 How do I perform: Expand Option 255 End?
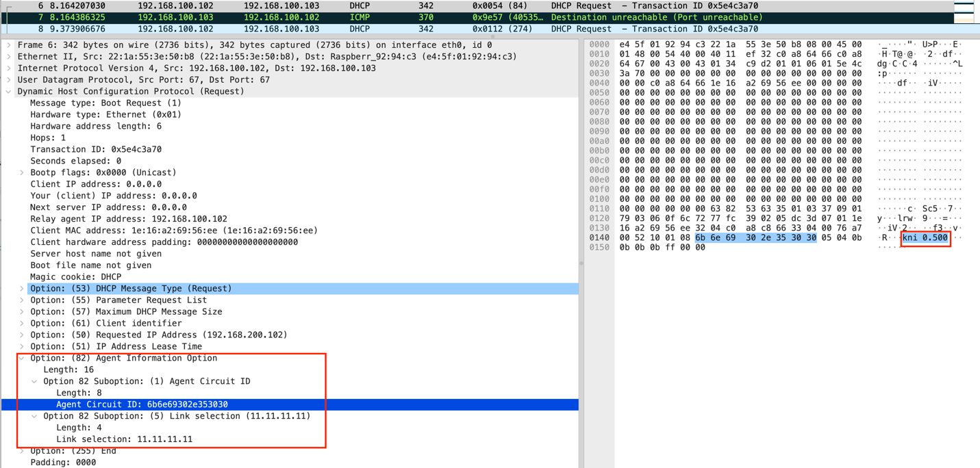[x=22, y=451]
